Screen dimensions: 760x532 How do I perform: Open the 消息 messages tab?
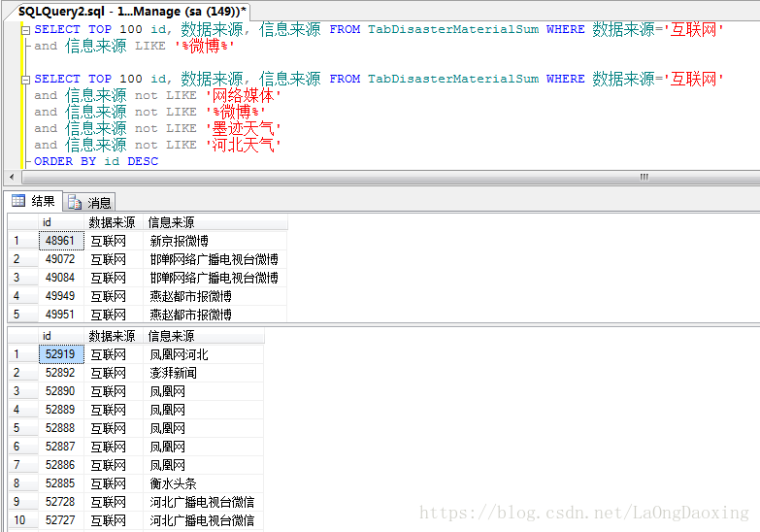pyautogui.click(x=89, y=202)
